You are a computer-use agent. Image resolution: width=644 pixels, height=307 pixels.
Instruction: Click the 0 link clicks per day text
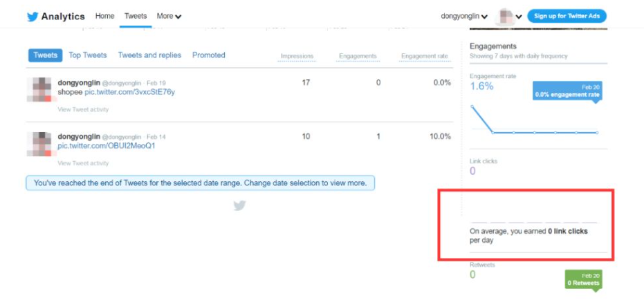528,236
